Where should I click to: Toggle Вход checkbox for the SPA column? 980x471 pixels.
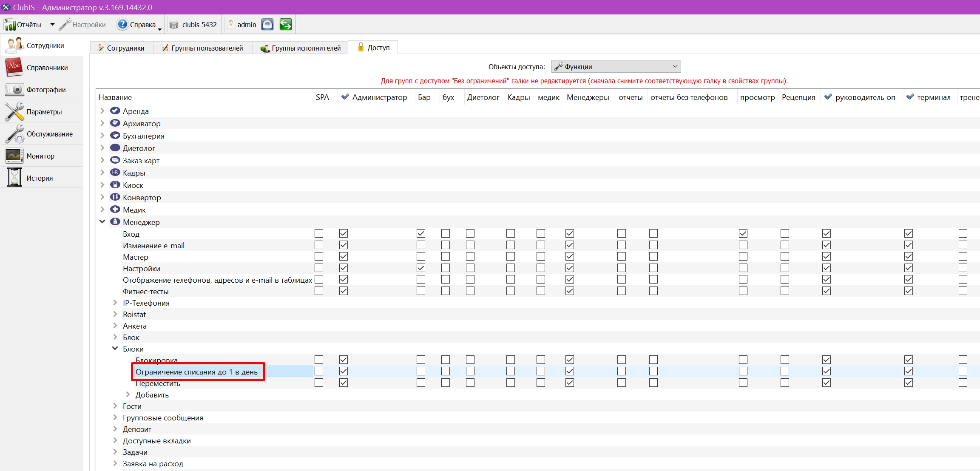319,233
